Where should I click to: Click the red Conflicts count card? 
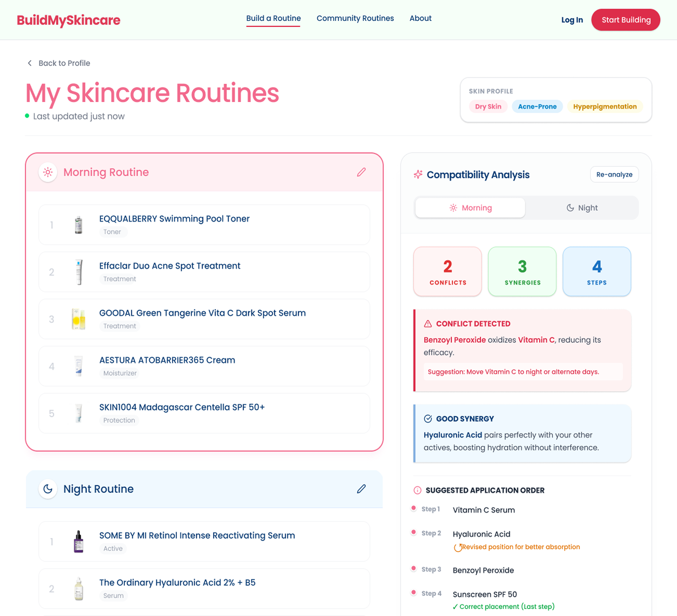pos(447,271)
